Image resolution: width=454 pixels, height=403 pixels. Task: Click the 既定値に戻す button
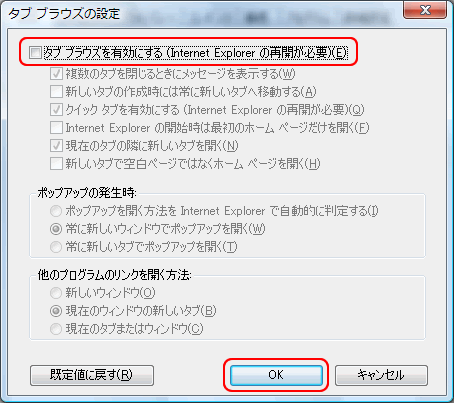pyautogui.click(x=92, y=375)
